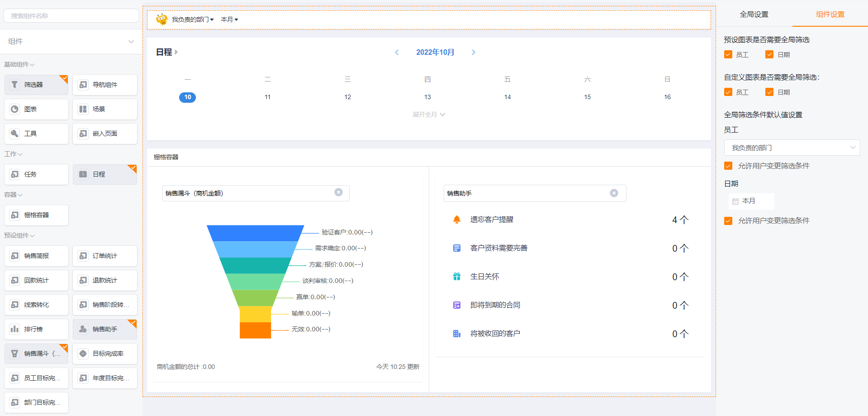Screen dimensions: 868x416
Task: Toggle 允许用户变更筛选条件 for 日期
Action: point(728,220)
